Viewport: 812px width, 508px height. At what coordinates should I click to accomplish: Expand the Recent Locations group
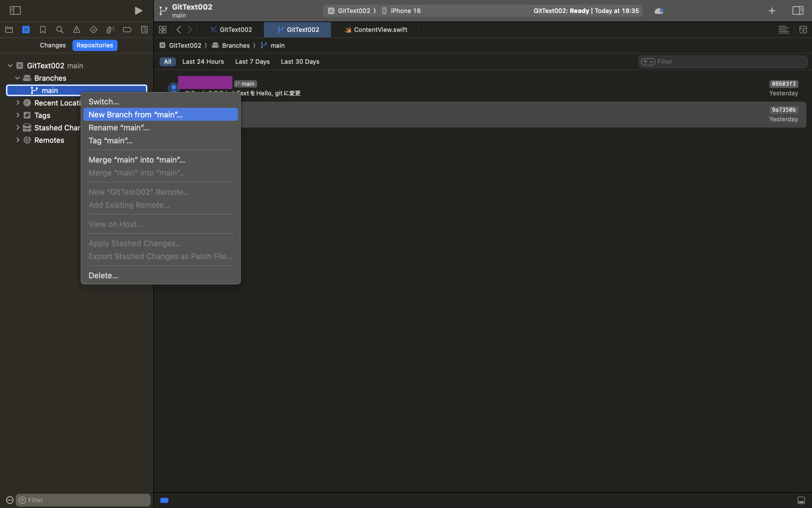(x=18, y=103)
